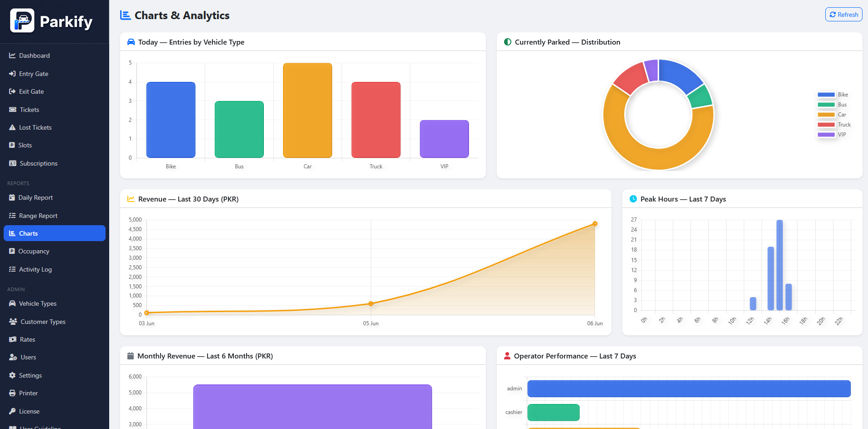Click the 06 Jun revenue data point

point(595,224)
